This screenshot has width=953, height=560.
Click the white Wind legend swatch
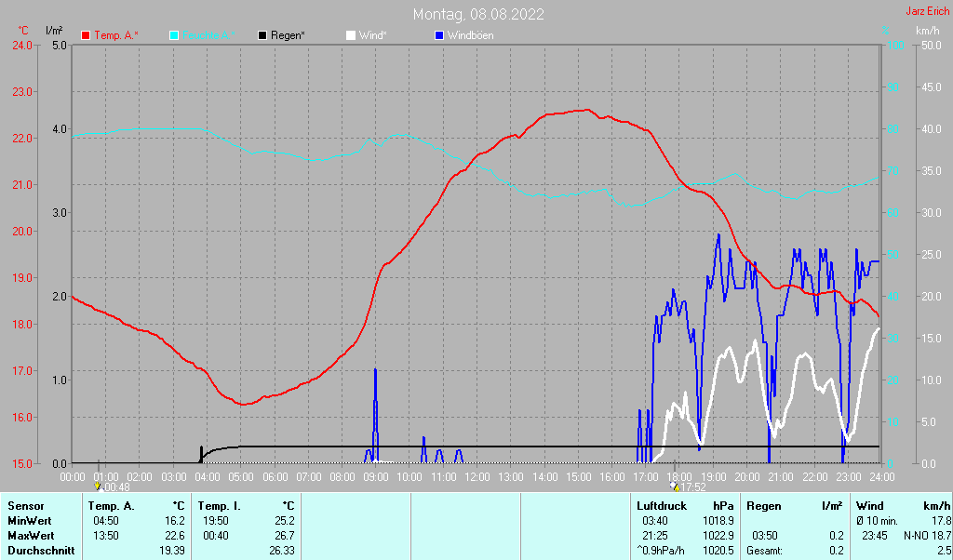click(x=351, y=35)
